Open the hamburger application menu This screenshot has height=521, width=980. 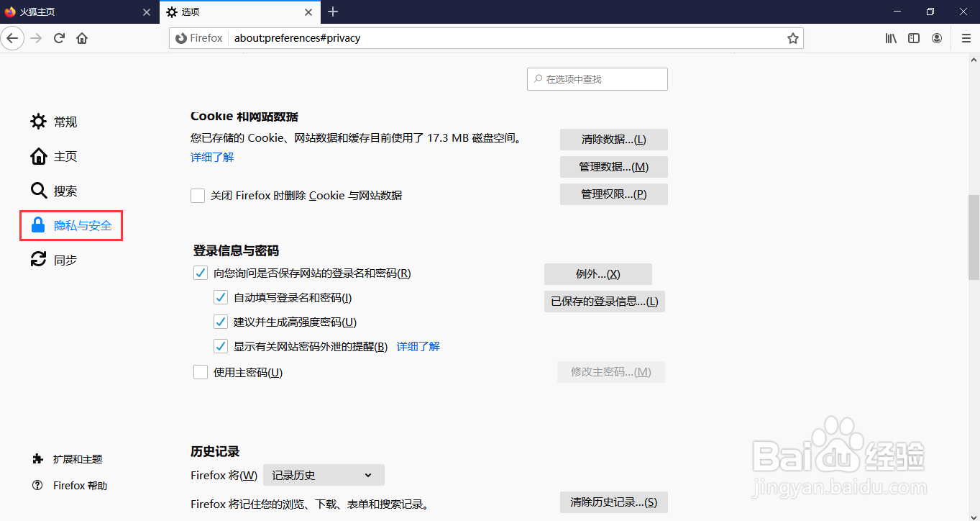click(x=966, y=38)
